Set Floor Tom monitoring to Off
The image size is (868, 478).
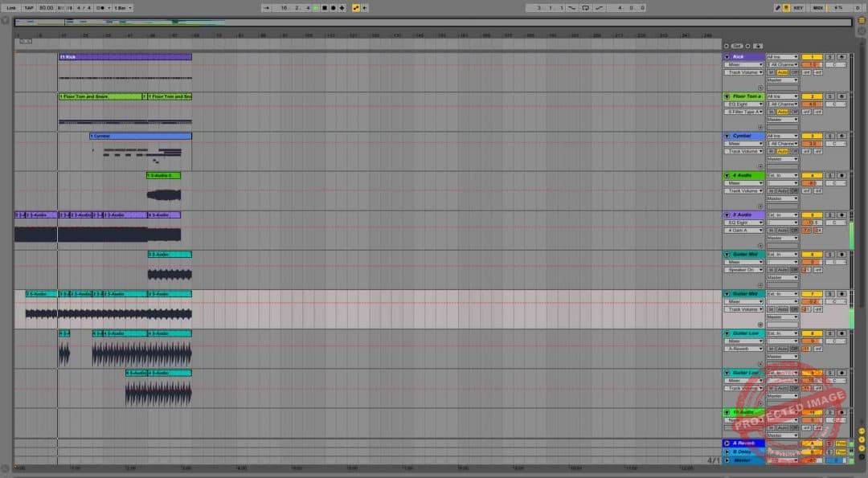pos(795,111)
